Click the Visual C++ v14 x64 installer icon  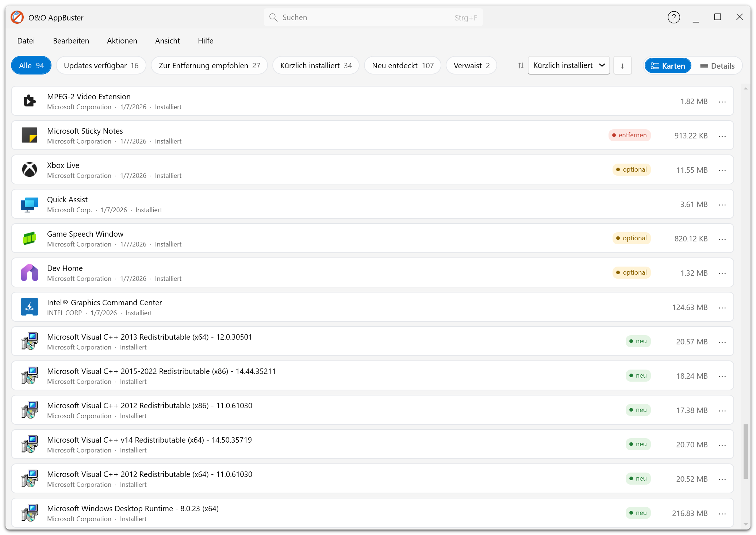30,444
